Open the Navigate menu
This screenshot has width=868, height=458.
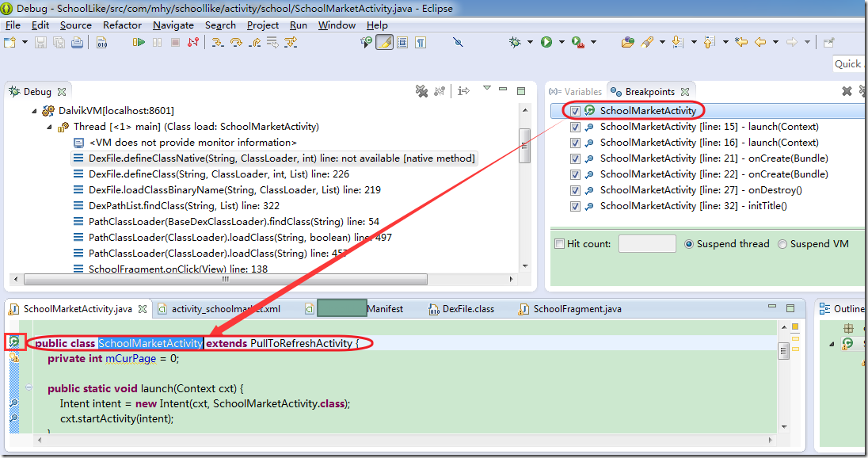coord(173,25)
